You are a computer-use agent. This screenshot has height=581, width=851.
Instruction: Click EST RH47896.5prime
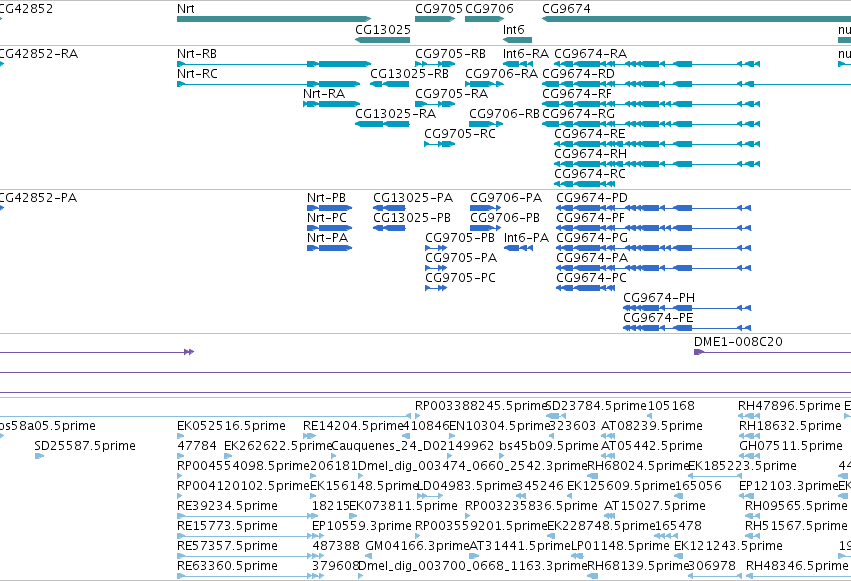[789, 406]
